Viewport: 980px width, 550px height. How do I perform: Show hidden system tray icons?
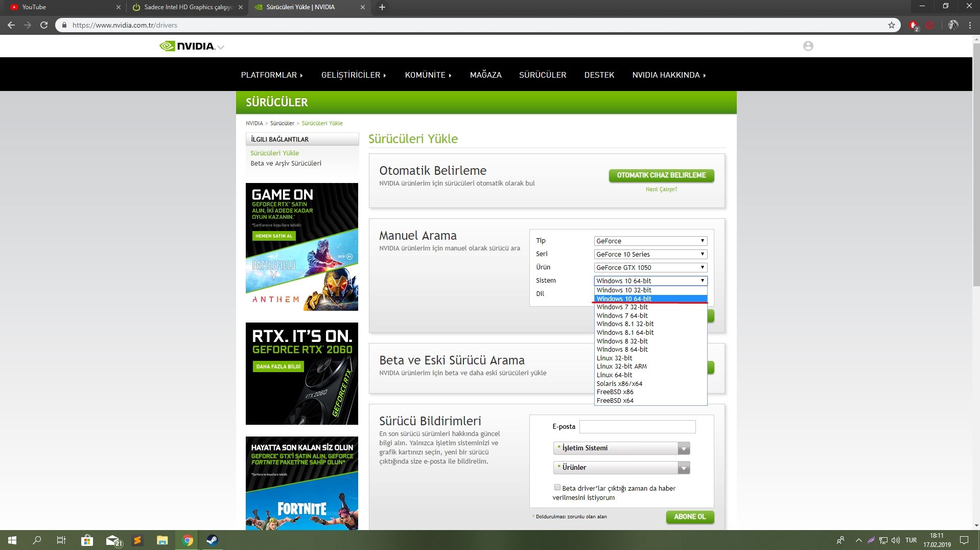click(858, 540)
